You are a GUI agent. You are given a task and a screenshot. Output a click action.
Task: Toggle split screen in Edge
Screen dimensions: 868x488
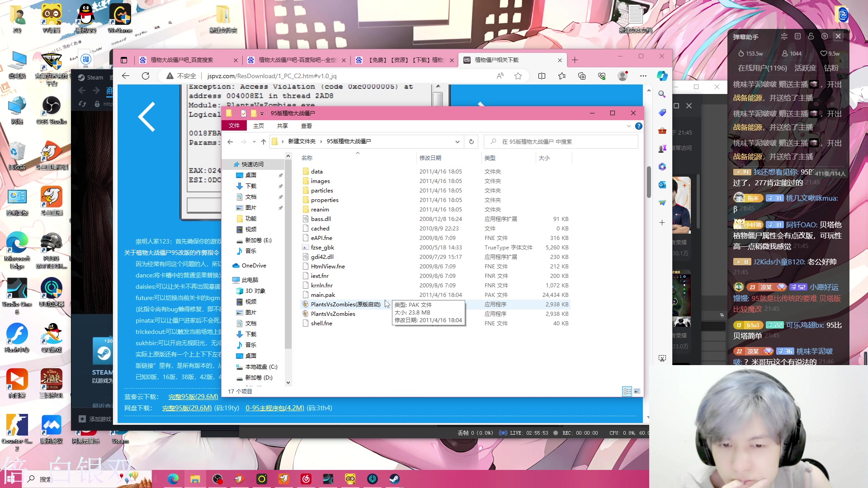point(542,76)
